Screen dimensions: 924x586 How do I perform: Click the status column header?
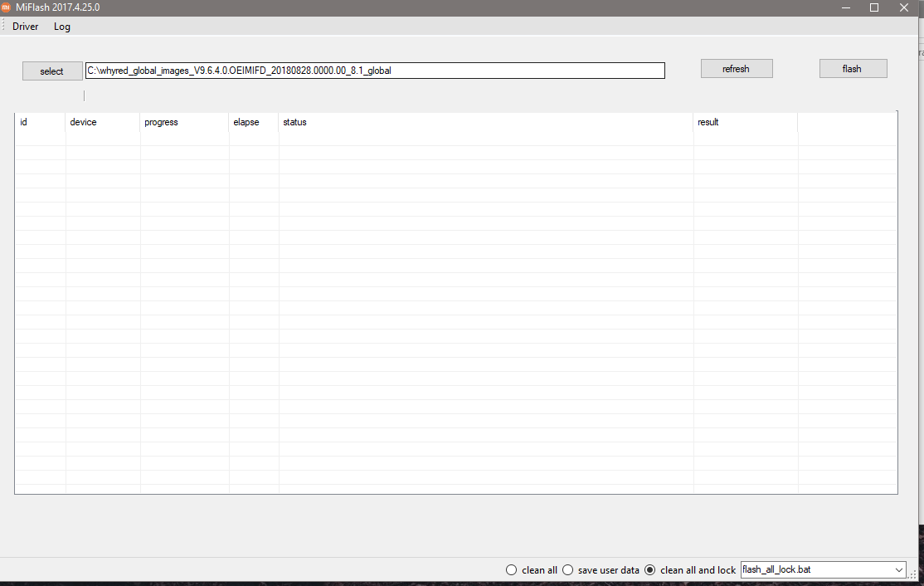(485, 122)
